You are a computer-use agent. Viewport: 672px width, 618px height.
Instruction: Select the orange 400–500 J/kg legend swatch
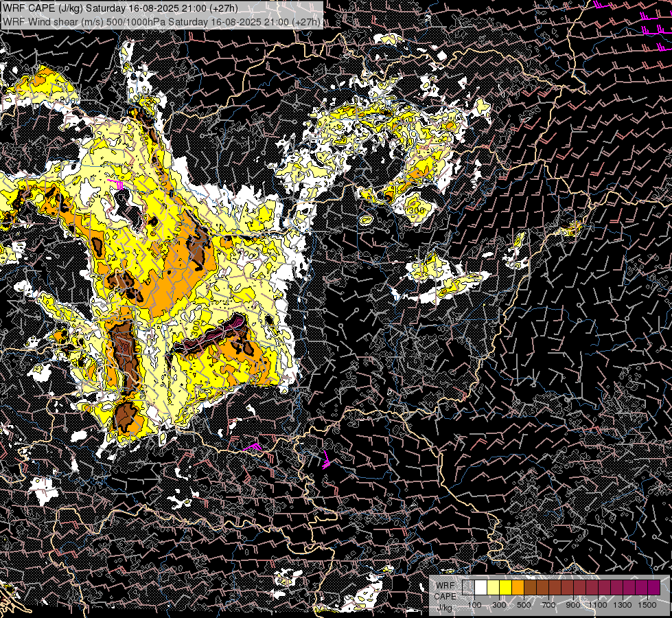(x=518, y=588)
